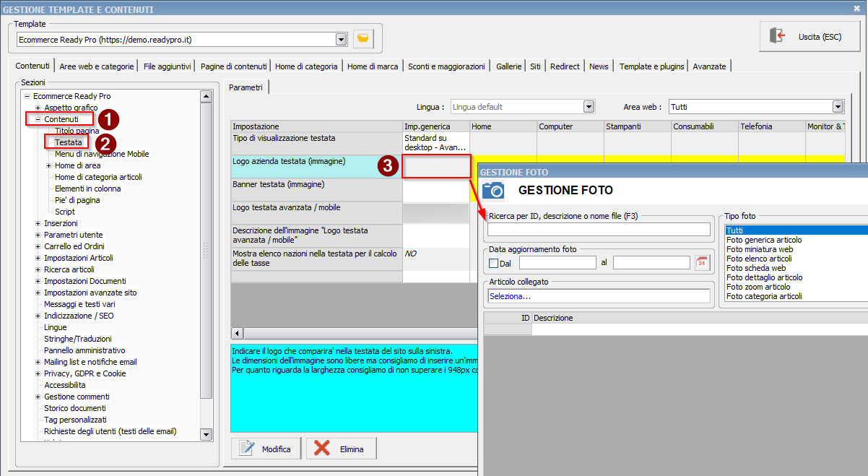The image size is (868, 476).
Task: Collapse the Contenuti tree node
Action: [x=38, y=119]
